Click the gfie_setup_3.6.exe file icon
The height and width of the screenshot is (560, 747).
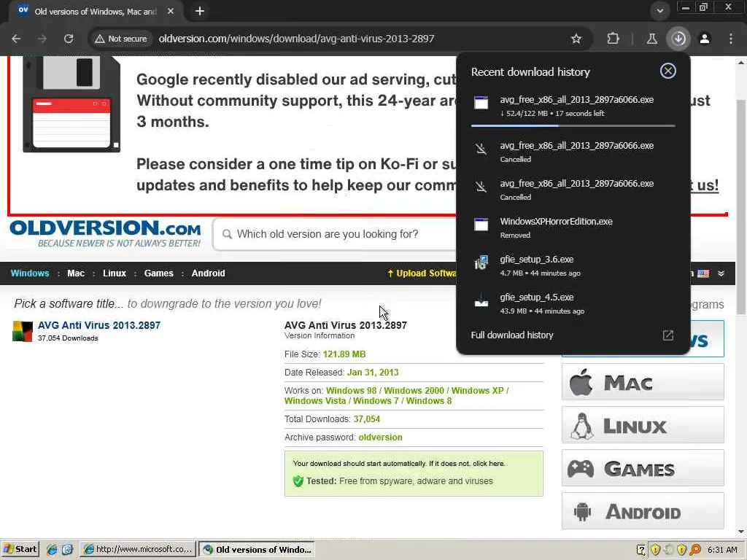tap(481, 262)
